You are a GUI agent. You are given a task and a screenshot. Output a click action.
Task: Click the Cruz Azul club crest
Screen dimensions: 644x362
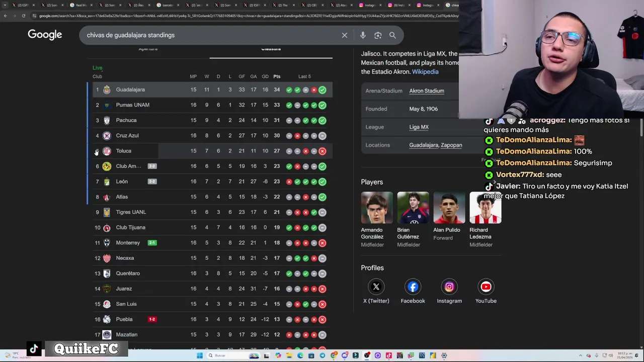pyautogui.click(x=107, y=136)
